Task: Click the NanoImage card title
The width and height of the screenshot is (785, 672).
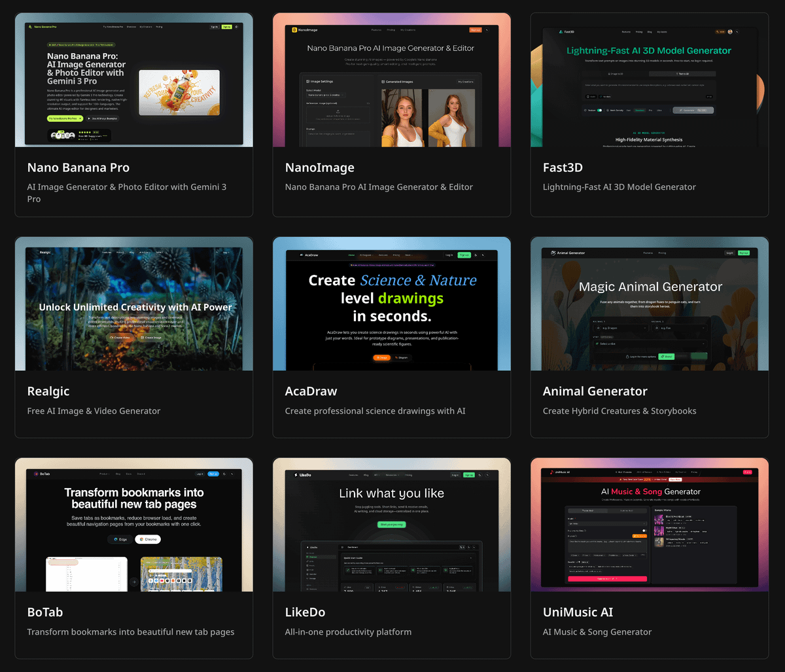Action: tap(319, 168)
